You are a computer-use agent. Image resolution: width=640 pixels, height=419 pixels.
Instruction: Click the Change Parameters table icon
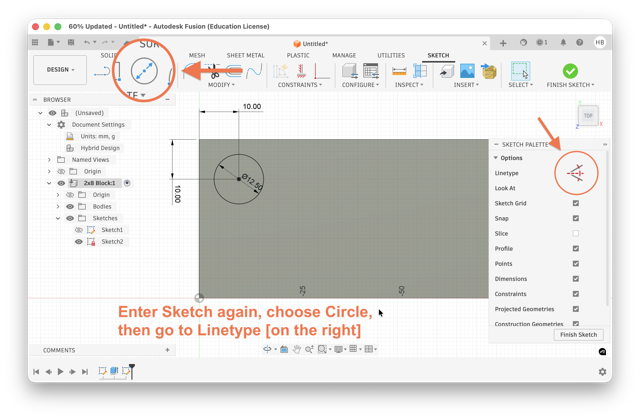(x=371, y=71)
